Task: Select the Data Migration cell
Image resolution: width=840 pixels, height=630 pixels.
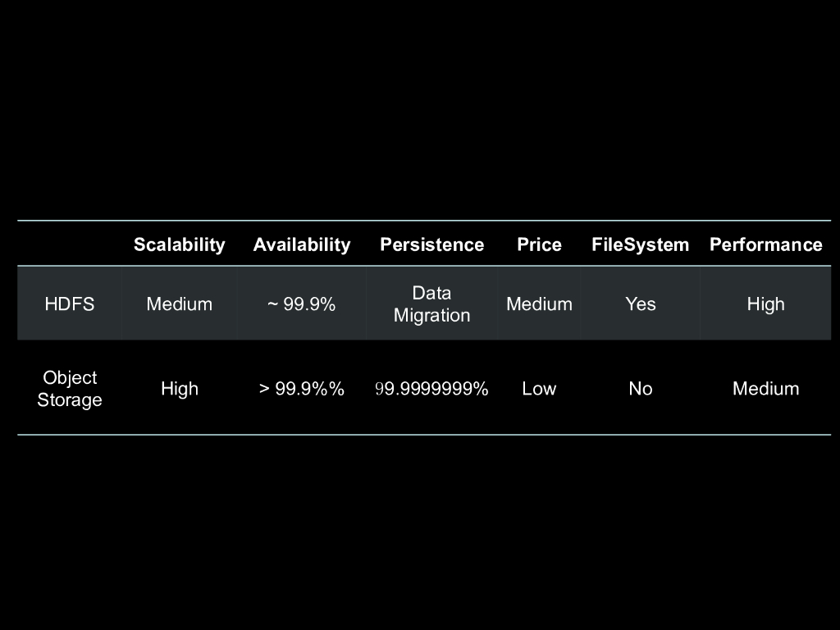Action: pyautogui.click(x=431, y=304)
